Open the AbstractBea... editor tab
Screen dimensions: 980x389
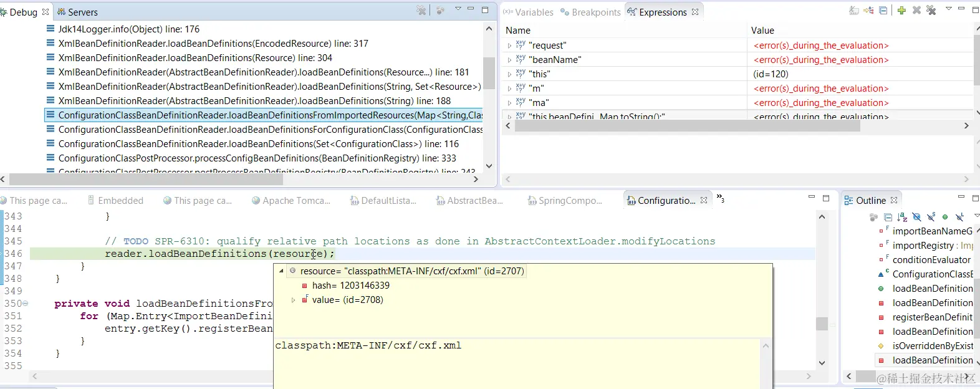[469, 200]
